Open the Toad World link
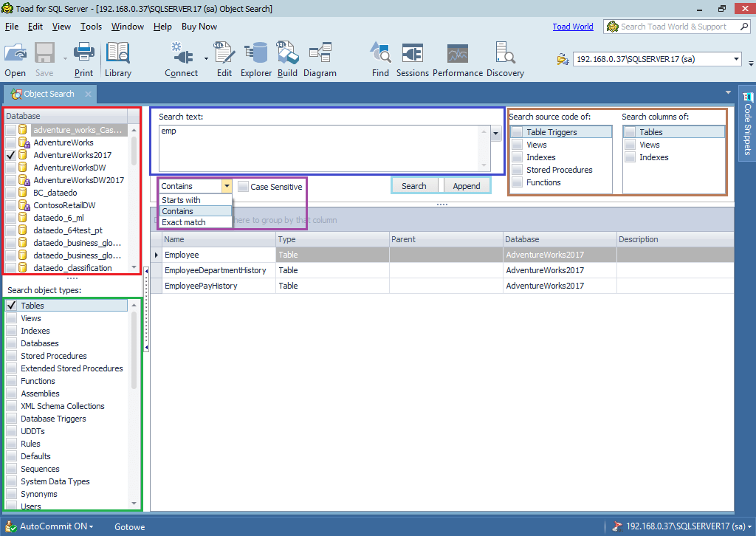 pyautogui.click(x=573, y=26)
